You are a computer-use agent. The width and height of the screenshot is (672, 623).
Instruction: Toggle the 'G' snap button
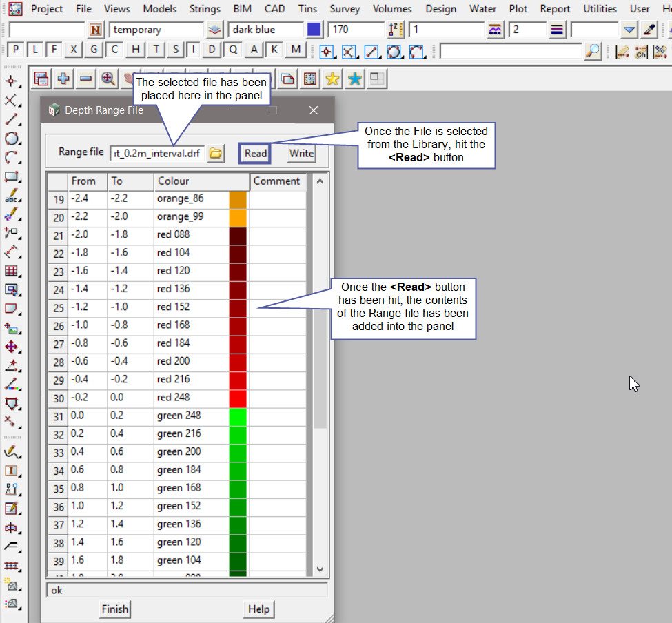point(94,50)
